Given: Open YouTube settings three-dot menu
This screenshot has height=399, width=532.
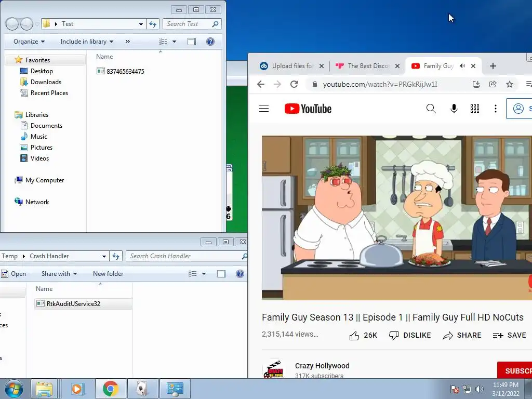Looking at the screenshot, I should point(495,109).
